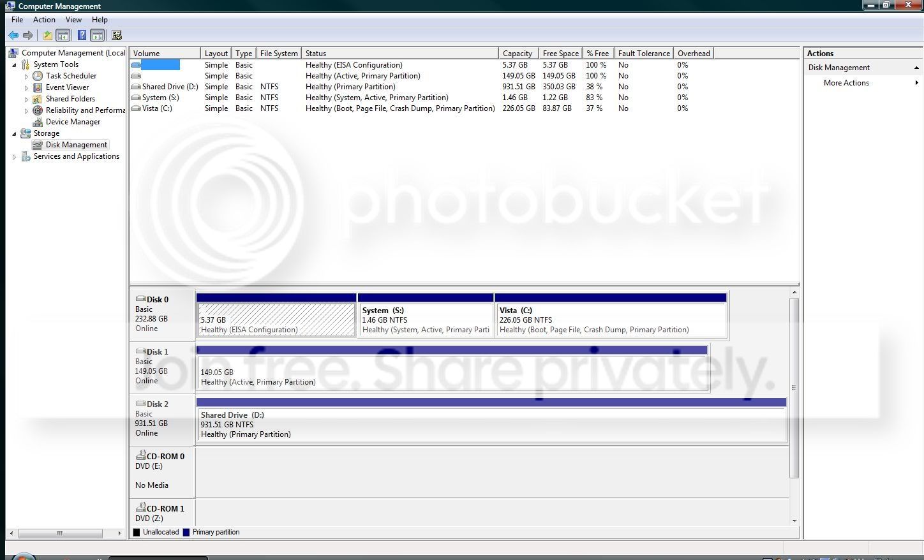Open the View menu

[x=73, y=20]
